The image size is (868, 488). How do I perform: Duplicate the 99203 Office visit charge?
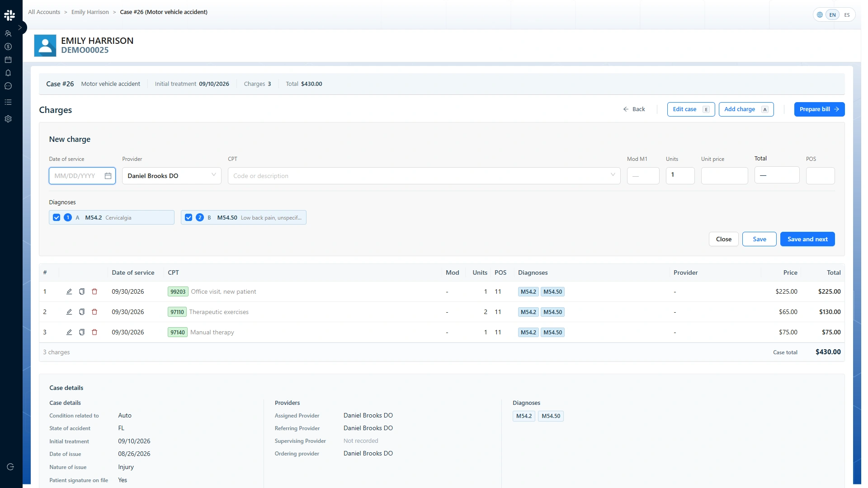[x=82, y=291]
